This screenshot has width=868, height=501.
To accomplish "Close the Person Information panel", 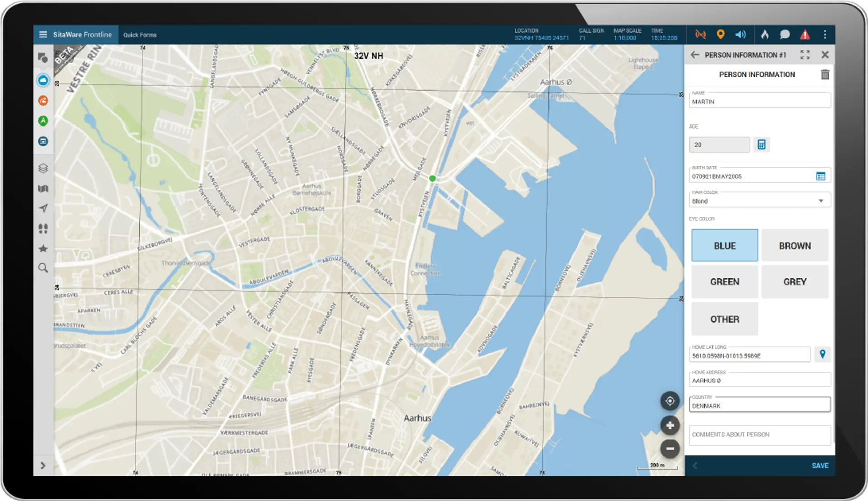I will coord(825,55).
